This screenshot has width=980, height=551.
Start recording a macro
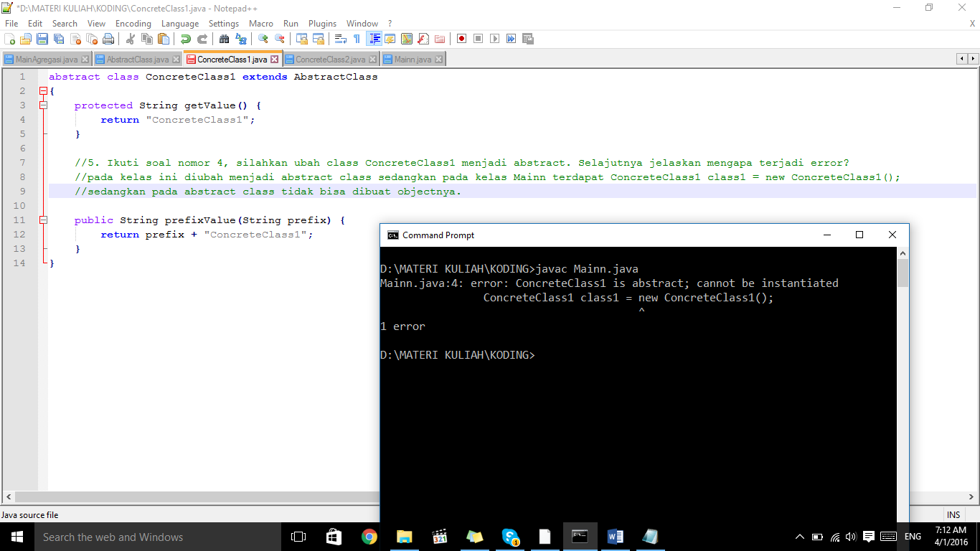(461, 39)
